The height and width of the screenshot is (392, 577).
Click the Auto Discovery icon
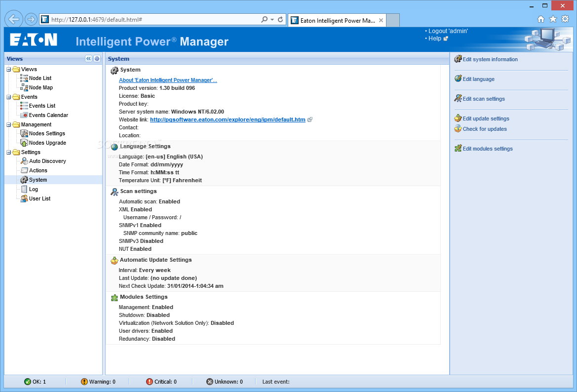pos(24,161)
